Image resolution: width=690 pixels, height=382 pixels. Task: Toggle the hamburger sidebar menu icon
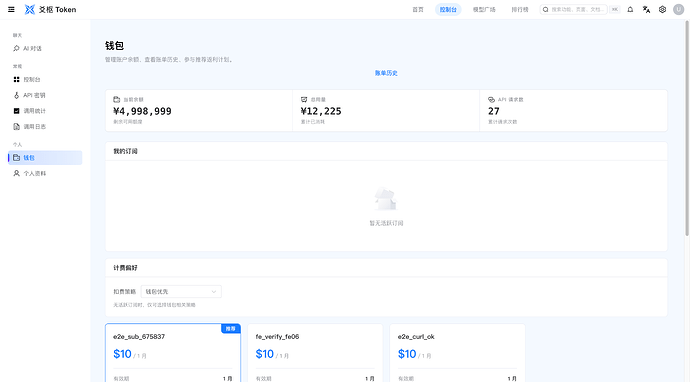coord(11,9)
